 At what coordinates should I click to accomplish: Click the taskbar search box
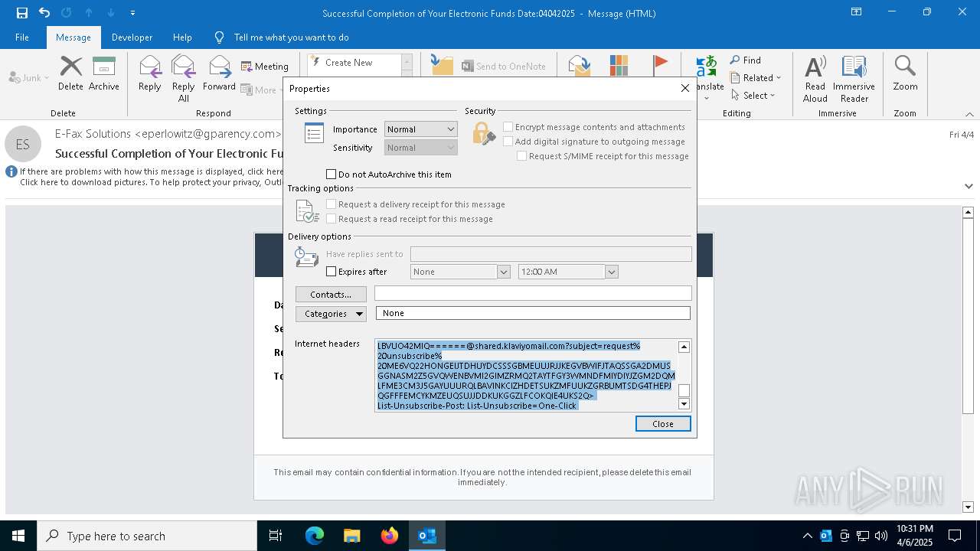click(147, 536)
